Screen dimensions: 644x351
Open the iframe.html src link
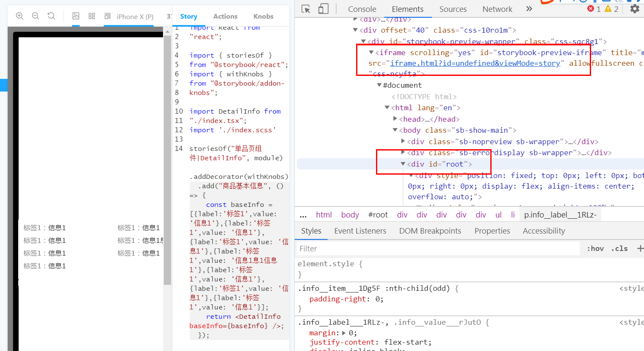click(475, 63)
